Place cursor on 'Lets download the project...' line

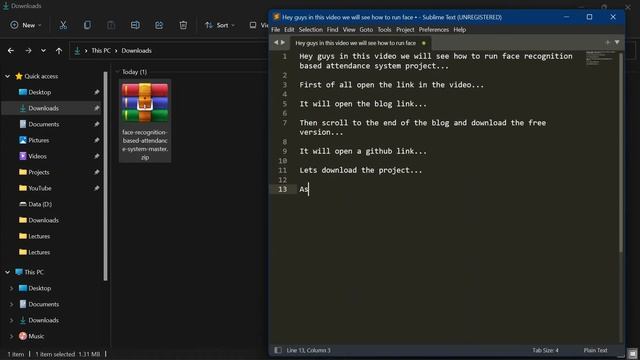(361, 170)
